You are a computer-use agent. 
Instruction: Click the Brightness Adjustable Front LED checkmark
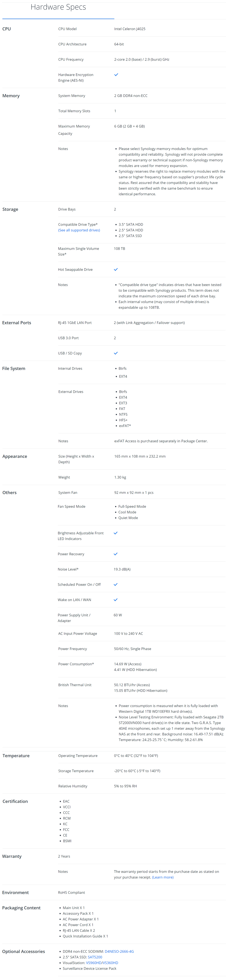[115, 533]
